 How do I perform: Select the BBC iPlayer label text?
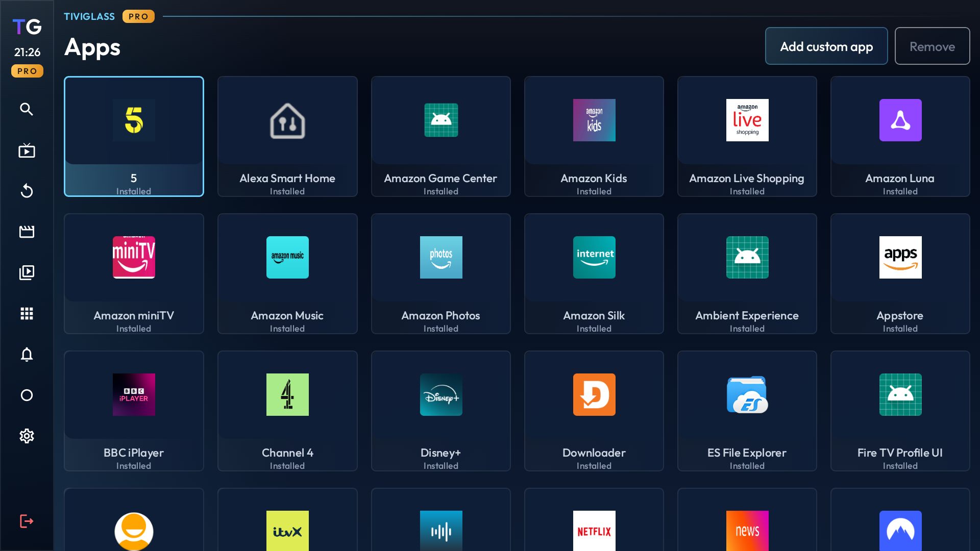click(x=134, y=453)
